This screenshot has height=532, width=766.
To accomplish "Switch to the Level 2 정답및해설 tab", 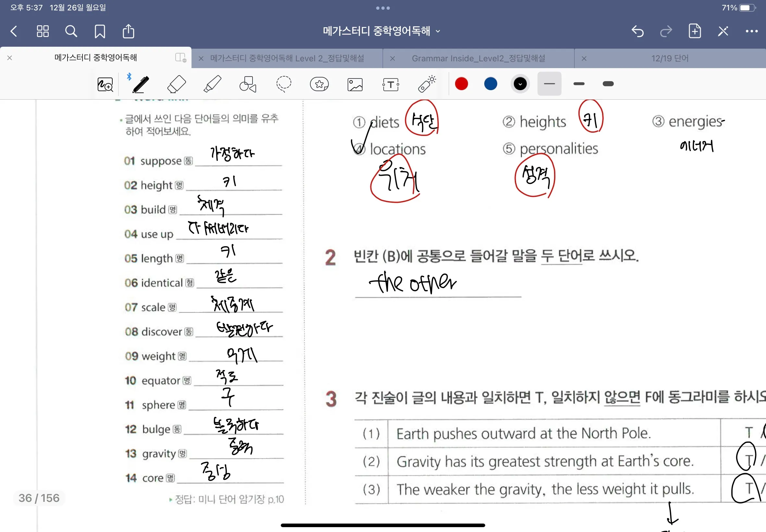I will pos(287,58).
